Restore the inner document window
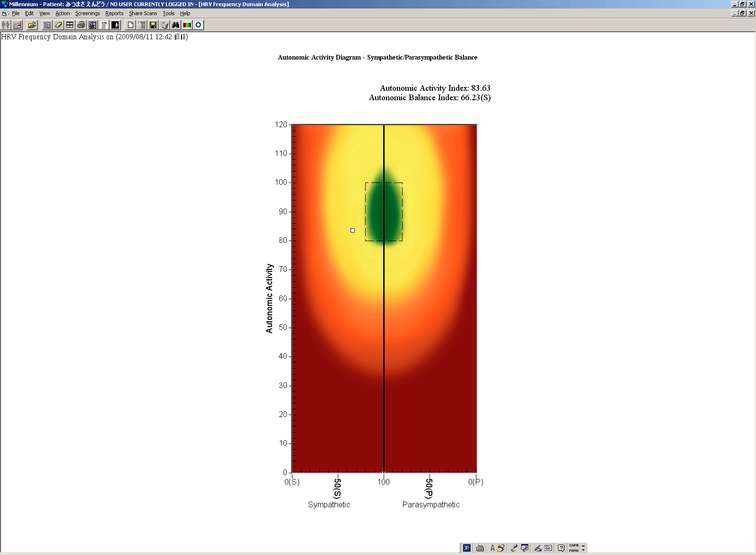756x555 pixels. click(x=743, y=13)
